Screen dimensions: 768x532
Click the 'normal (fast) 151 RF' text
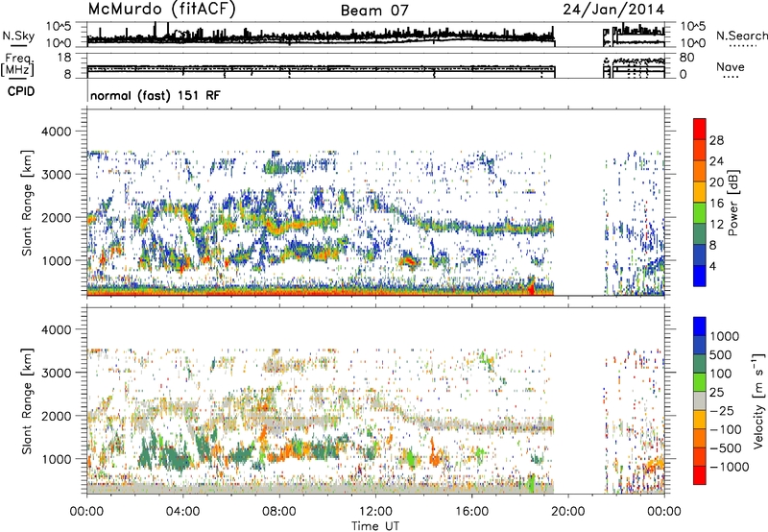(156, 95)
